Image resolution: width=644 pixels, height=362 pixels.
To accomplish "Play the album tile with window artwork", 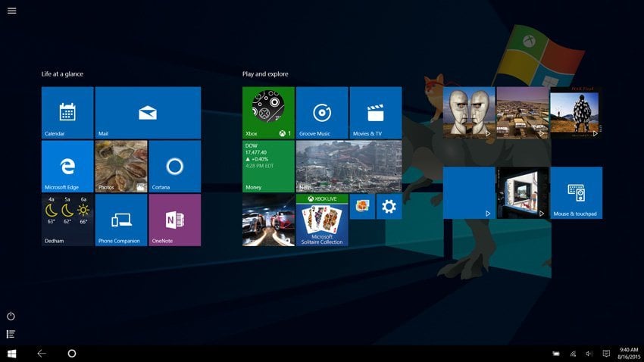I will coord(523,192).
